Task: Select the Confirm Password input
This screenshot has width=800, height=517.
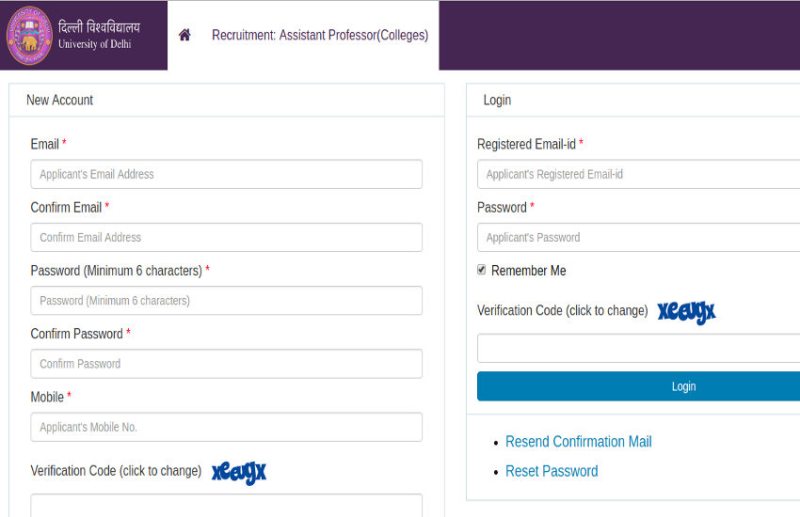Action: point(226,364)
